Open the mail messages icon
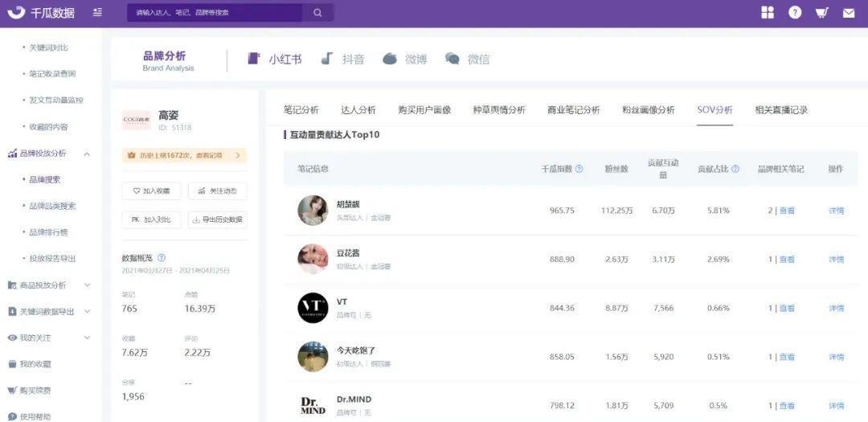Viewport: 868px width, 422px height. pos(848,13)
